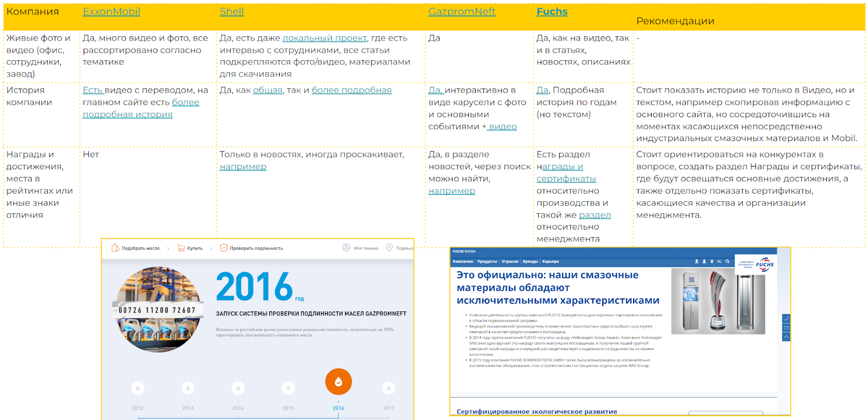
Task: Click the user account icon in Fuchs header
Action: (704, 262)
